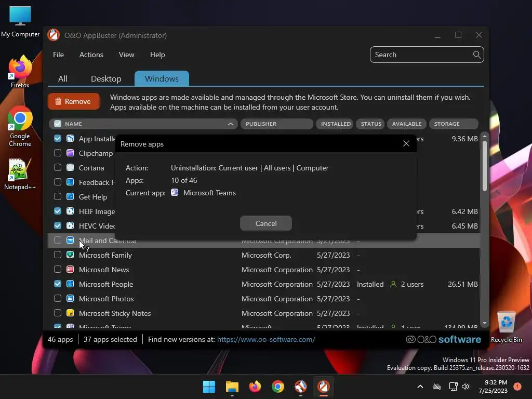Click Chrome icon in taskbar
This screenshot has width=532, height=399.
pyautogui.click(x=277, y=387)
